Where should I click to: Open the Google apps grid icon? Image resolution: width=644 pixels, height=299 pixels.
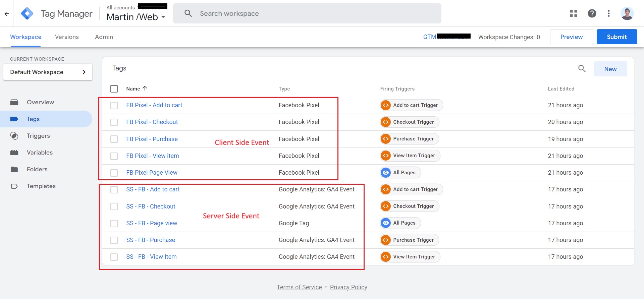point(574,13)
